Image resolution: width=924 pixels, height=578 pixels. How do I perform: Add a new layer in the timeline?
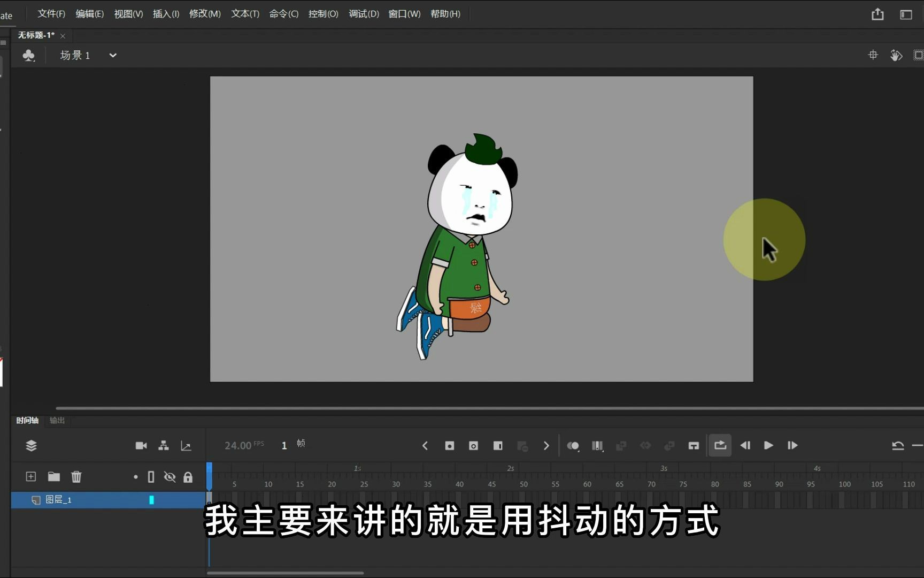[31, 476]
